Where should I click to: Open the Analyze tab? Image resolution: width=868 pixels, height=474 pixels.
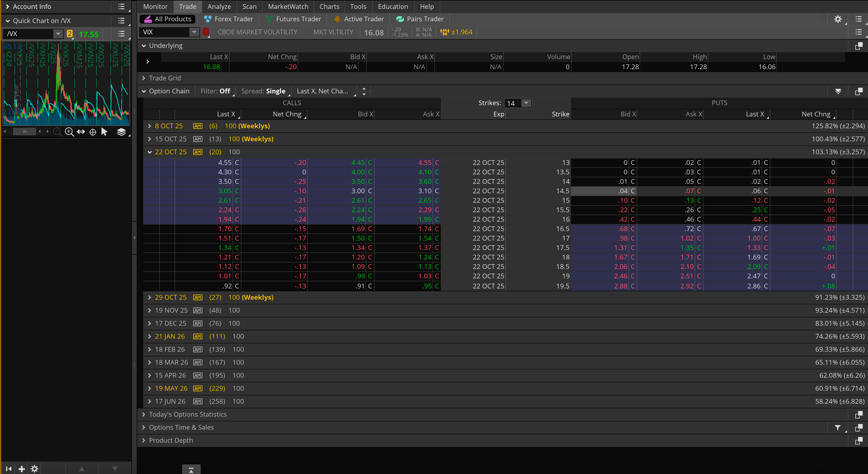click(x=219, y=7)
